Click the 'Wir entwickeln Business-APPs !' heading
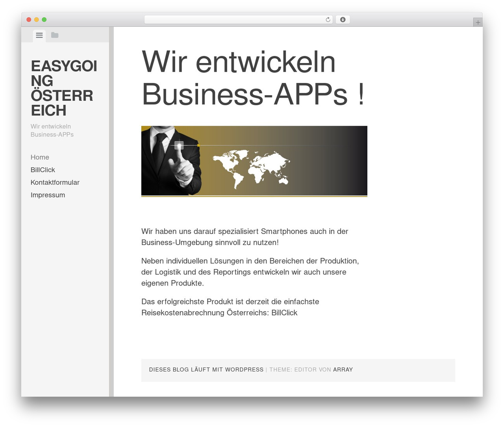 [253, 78]
